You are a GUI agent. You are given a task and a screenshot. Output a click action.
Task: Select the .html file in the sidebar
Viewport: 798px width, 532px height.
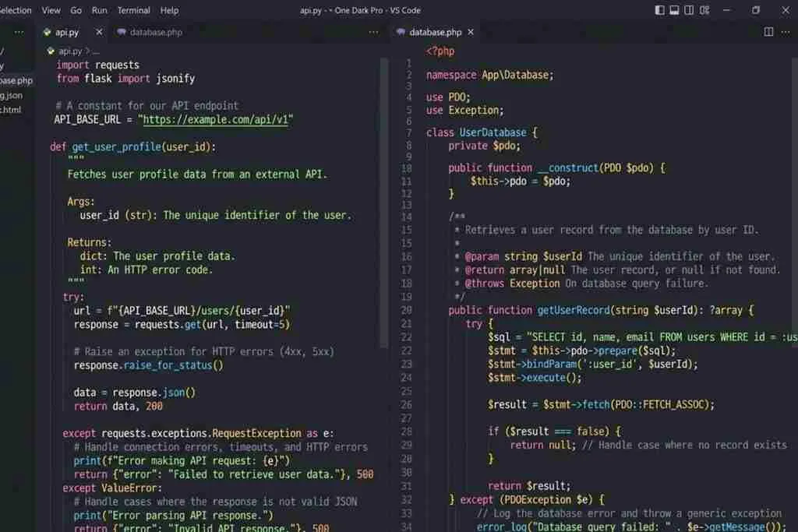click(x=11, y=109)
